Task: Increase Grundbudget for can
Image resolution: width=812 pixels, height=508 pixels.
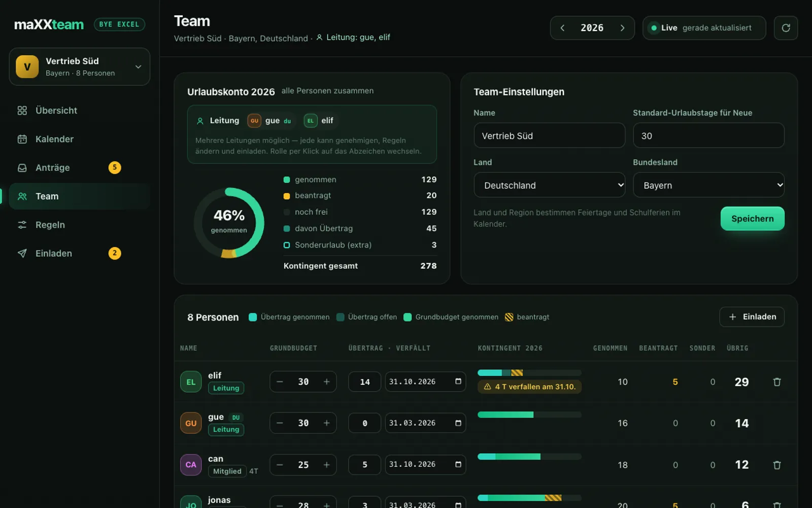Action: point(326,465)
